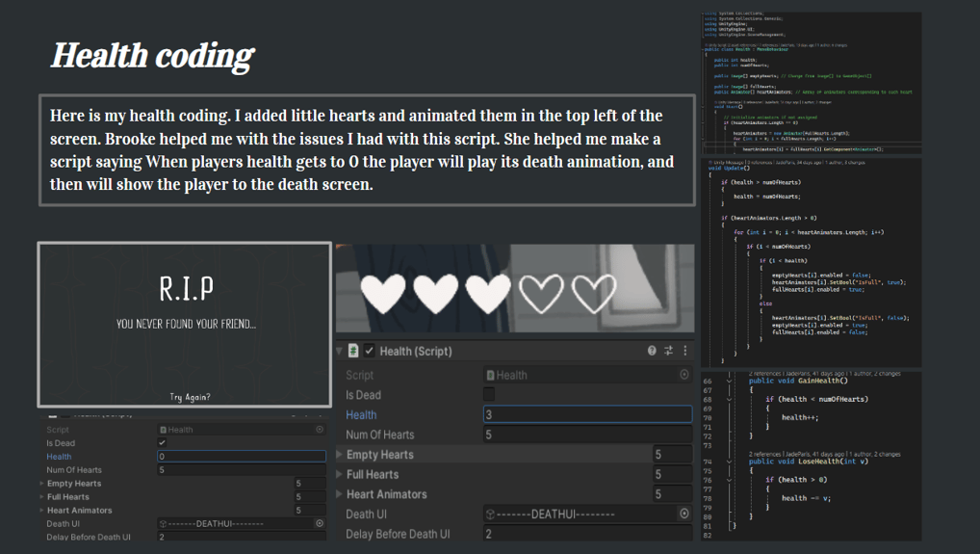Fold the LoseHealth(int v) method at line 74

pyautogui.click(x=729, y=462)
